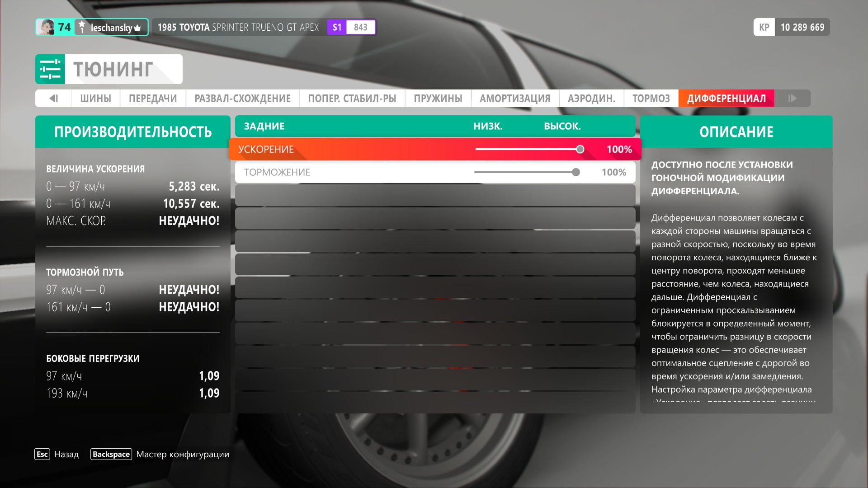The height and width of the screenshot is (488, 868).
Task: Open the АЭРОДИН. tab
Action: click(591, 98)
